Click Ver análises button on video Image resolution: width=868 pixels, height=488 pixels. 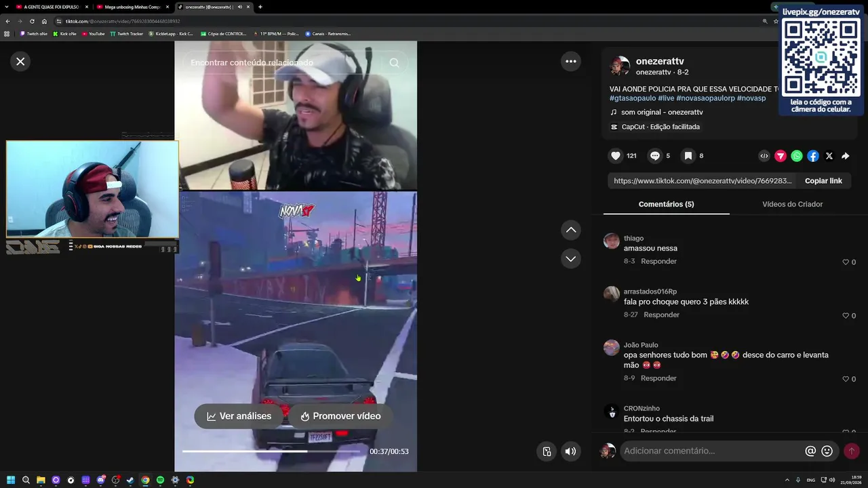(239, 416)
